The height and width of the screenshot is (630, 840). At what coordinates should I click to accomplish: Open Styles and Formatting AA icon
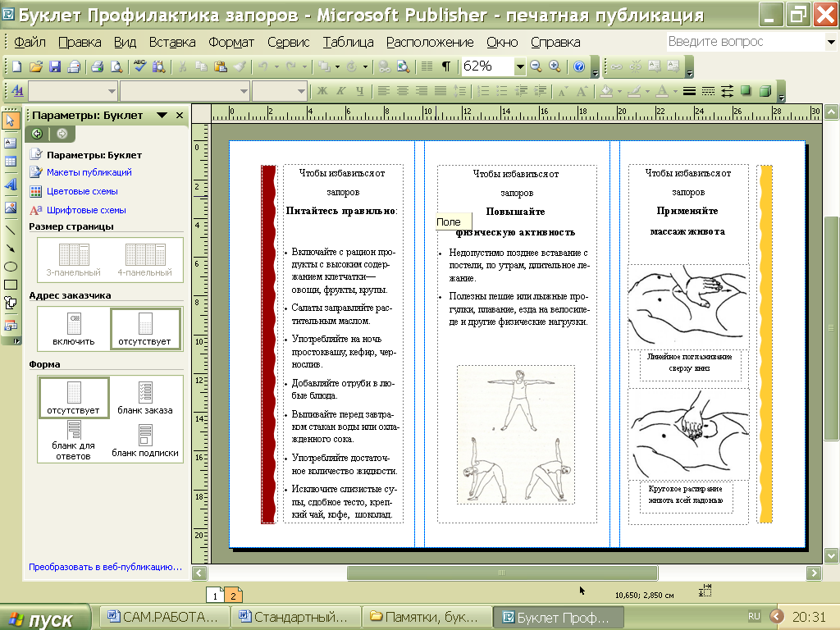click(17, 91)
